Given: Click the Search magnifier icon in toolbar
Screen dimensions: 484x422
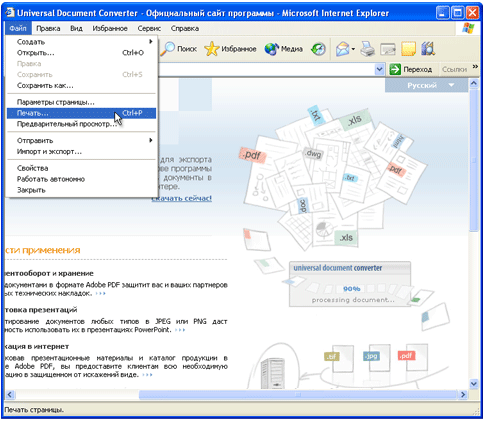Looking at the screenshot, I should click(x=168, y=49).
